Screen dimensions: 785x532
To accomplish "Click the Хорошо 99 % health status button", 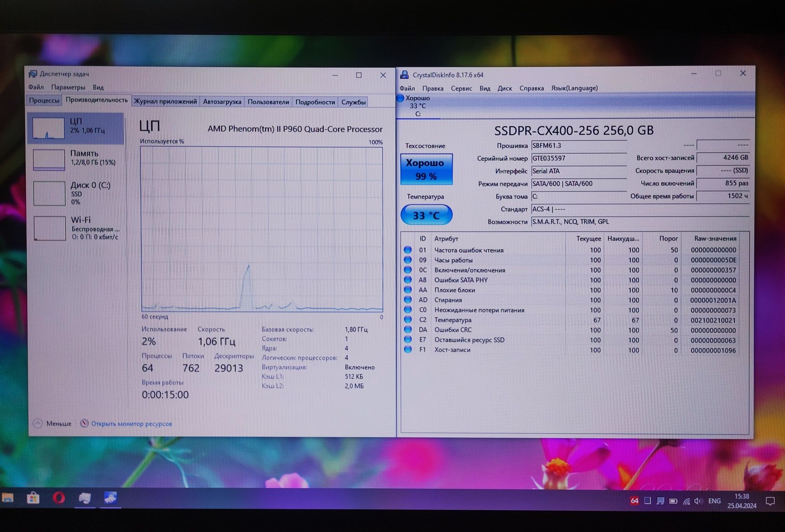I will pos(426,169).
